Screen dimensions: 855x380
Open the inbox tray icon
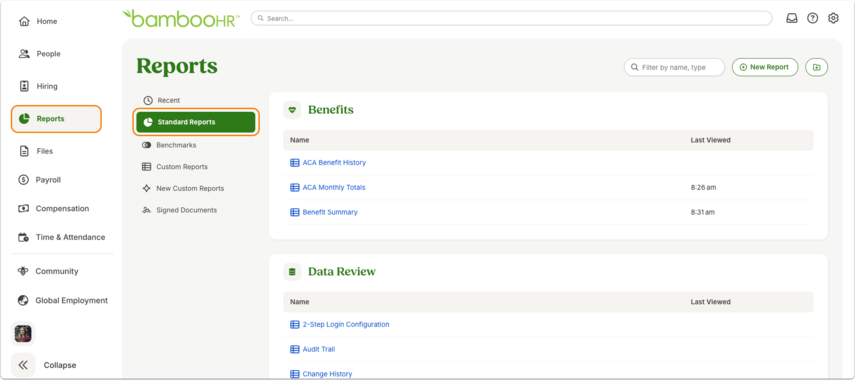coord(791,19)
